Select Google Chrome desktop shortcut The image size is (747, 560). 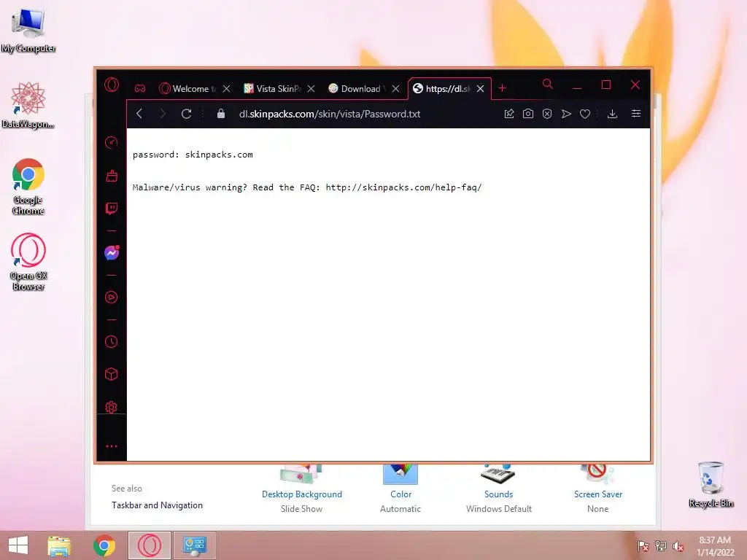(x=28, y=187)
